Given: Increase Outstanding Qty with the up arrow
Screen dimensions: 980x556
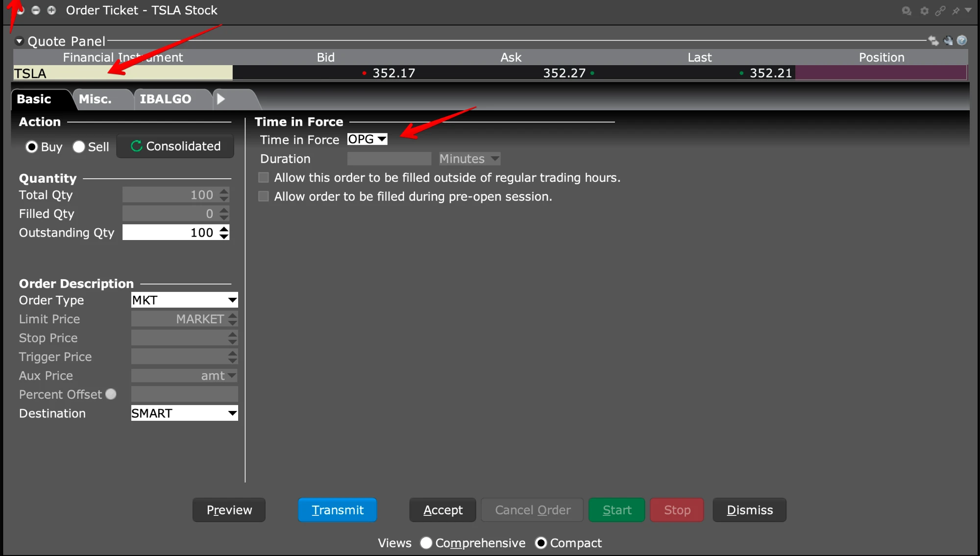Looking at the screenshot, I should pos(224,229).
